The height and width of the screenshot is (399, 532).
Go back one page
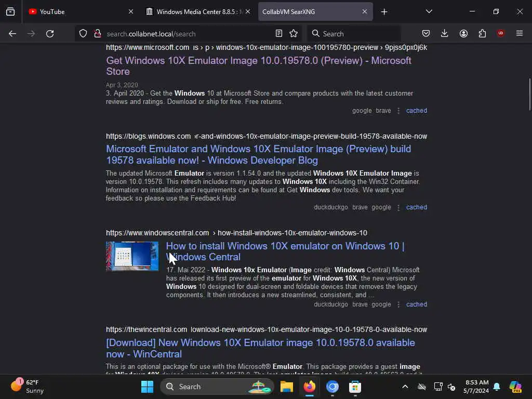coord(12,34)
